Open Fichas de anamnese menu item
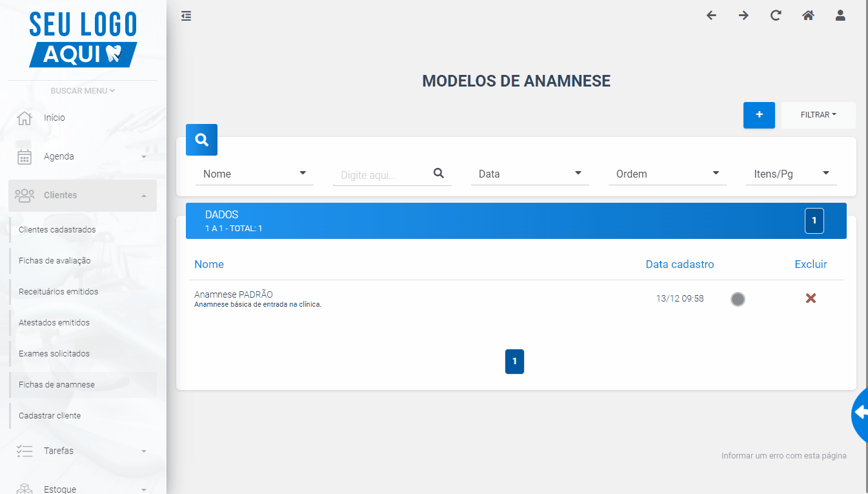 pos(83,385)
